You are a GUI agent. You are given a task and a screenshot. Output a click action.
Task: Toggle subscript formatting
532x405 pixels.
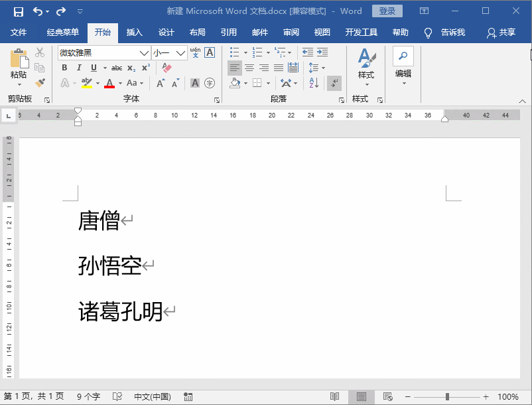point(131,68)
